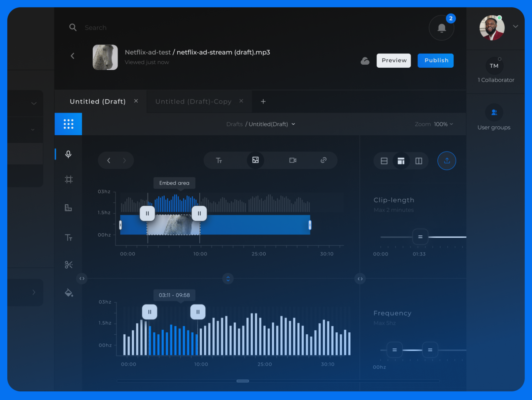
Task: Select the scissors cut tool
Action: point(69,265)
